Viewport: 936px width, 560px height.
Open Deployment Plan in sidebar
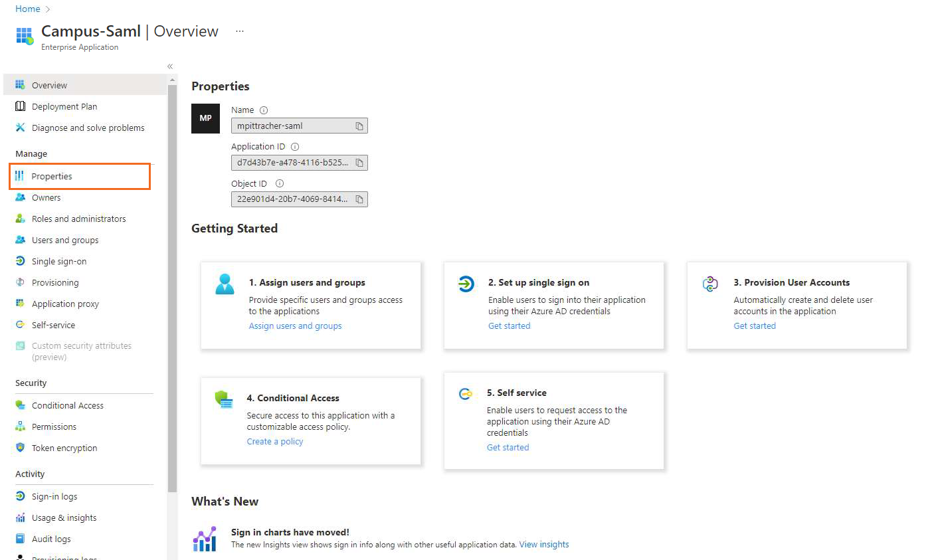(x=64, y=106)
